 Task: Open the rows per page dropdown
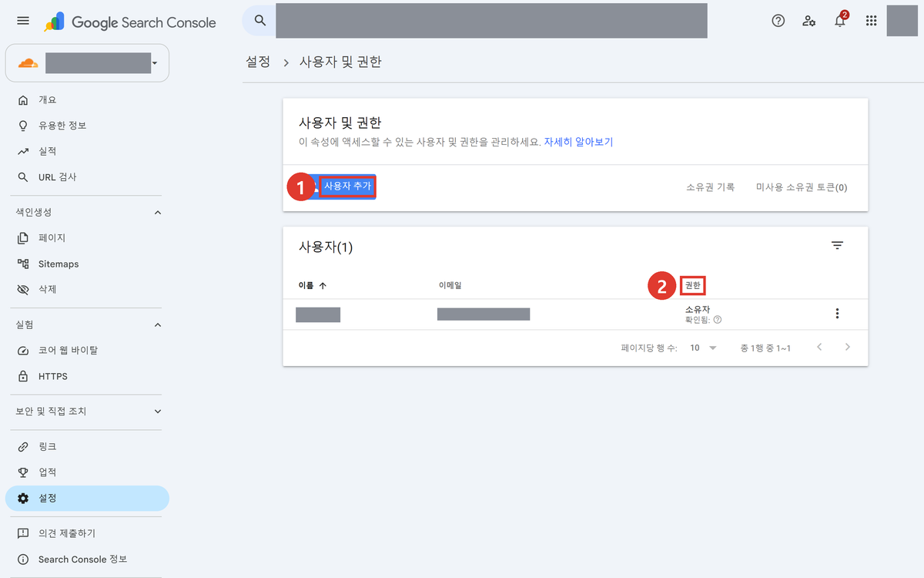click(x=703, y=348)
